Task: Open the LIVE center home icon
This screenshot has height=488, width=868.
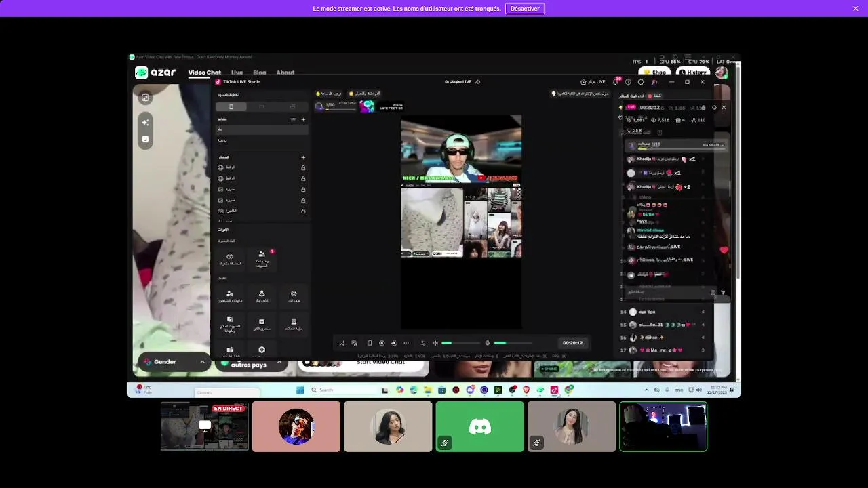Action: [x=593, y=82]
